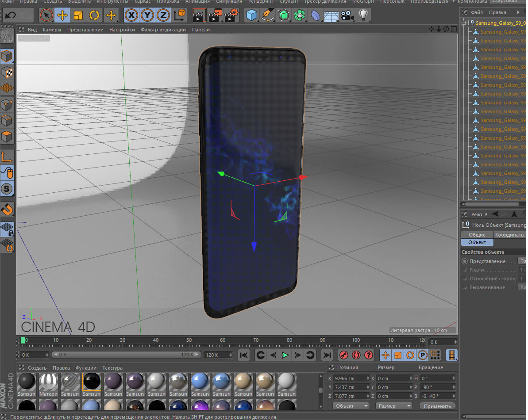This screenshot has height=420, width=528.
Task: Open the Создать menu in Material Manager
Action: (x=37, y=368)
